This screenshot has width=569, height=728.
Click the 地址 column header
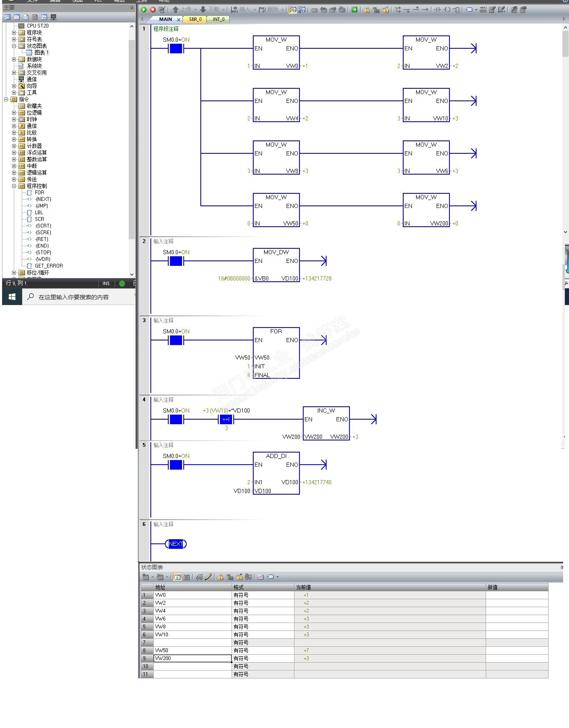[x=193, y=587]
